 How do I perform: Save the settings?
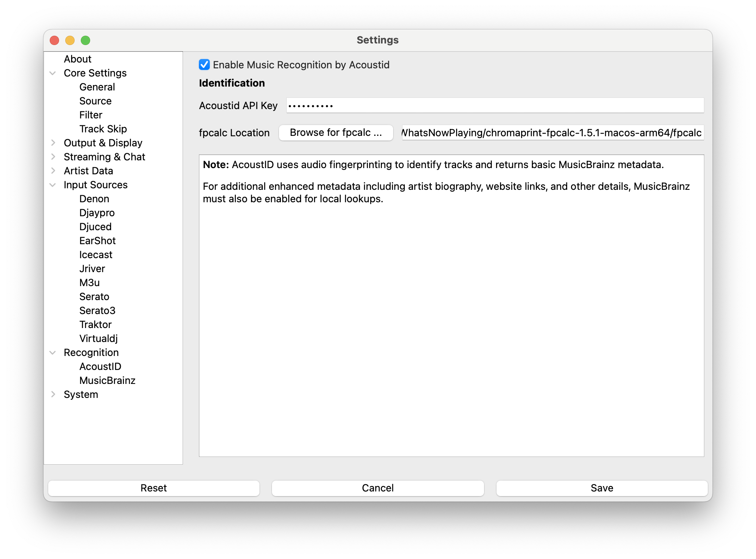click(x=602, y=488)
